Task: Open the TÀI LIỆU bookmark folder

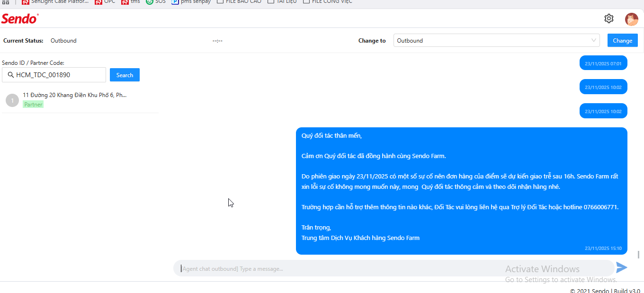Action: coord(282,1)
